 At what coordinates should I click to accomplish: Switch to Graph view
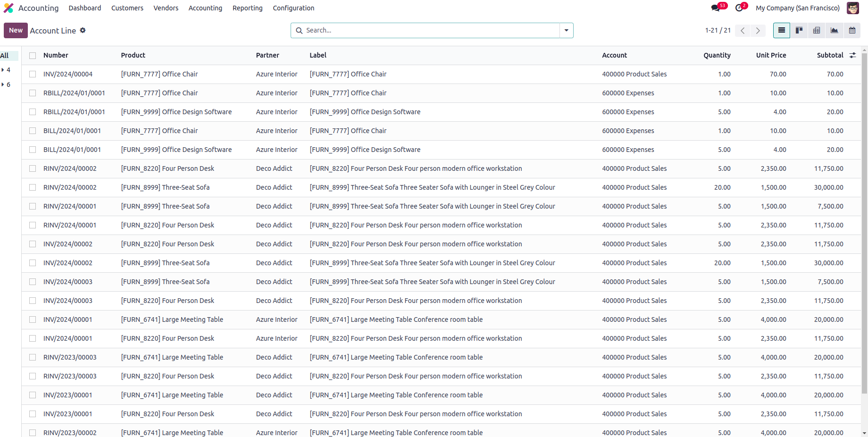tap(834, 30)
